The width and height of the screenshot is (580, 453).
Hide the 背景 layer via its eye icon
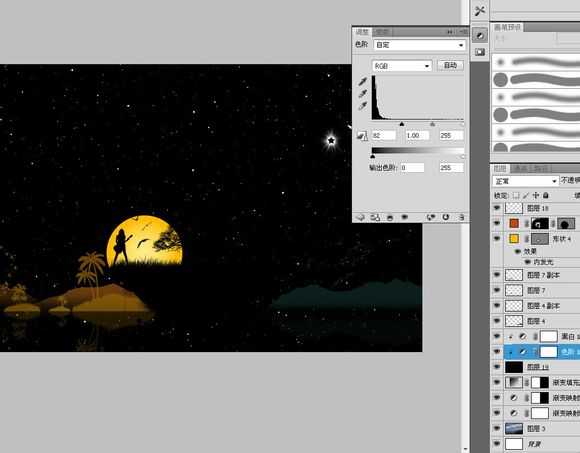click(497, 443)
